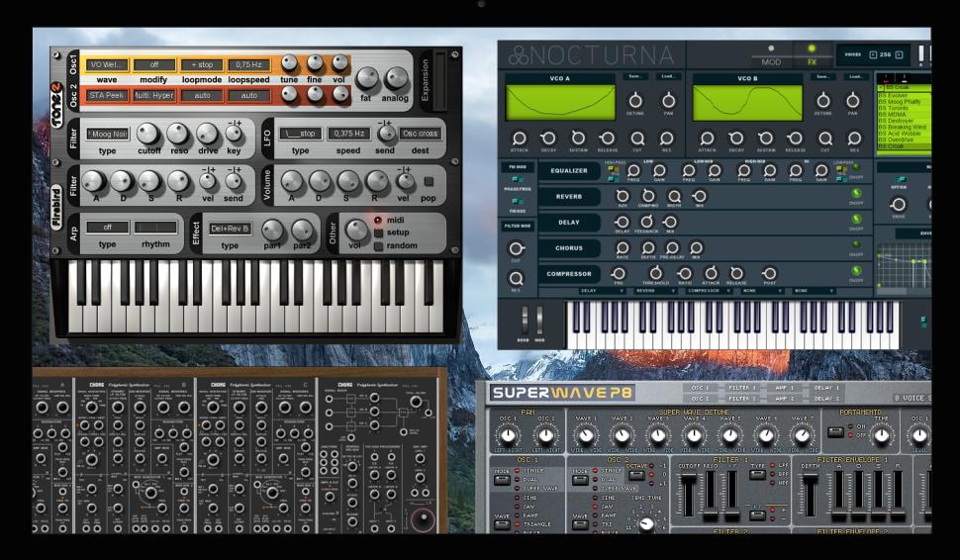The width and height of the screenshot is (960, 560).
Task: Open SuperWave P8 Delay 1 tab
Action: pyautogui.click(x=826, y=388)
